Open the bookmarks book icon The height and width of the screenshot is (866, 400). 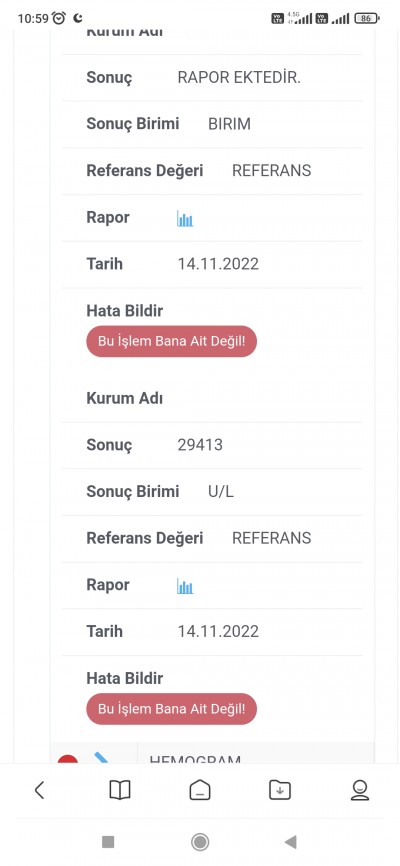[x=120, y=790]
